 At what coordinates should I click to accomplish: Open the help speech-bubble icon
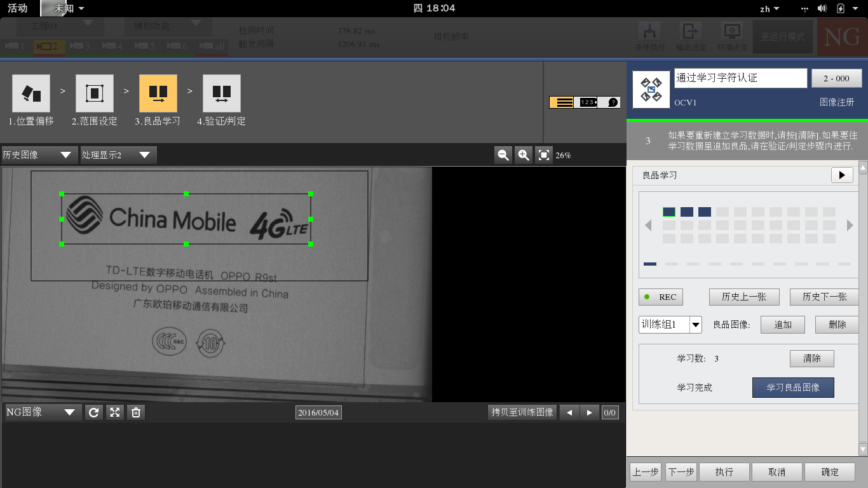609,102
